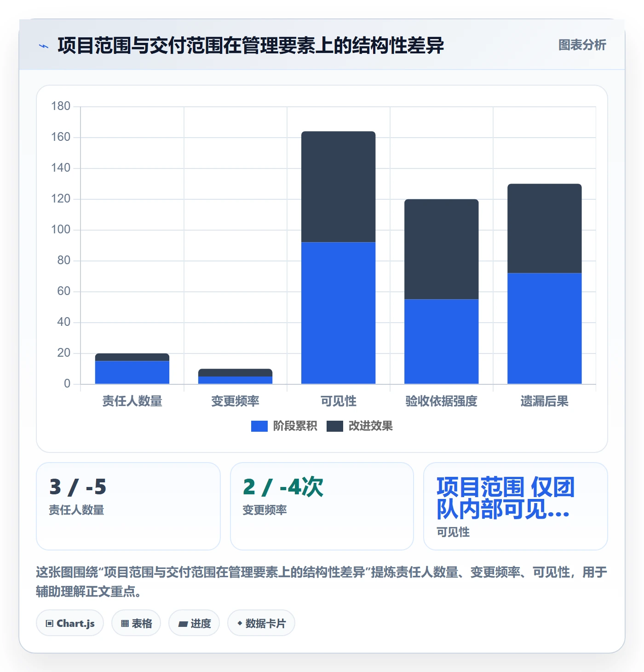Click the 验收依据强度 x-axis label

[441, 401]
